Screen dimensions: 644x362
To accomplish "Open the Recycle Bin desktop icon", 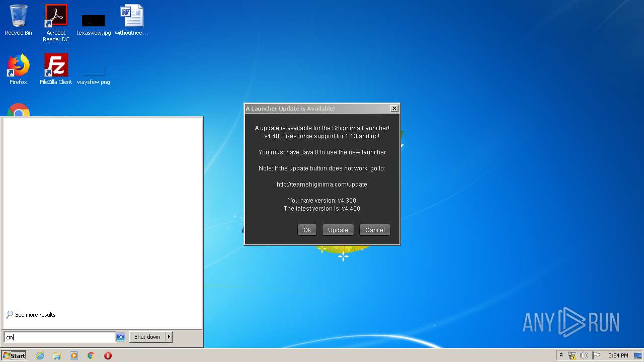I will 18,20.
